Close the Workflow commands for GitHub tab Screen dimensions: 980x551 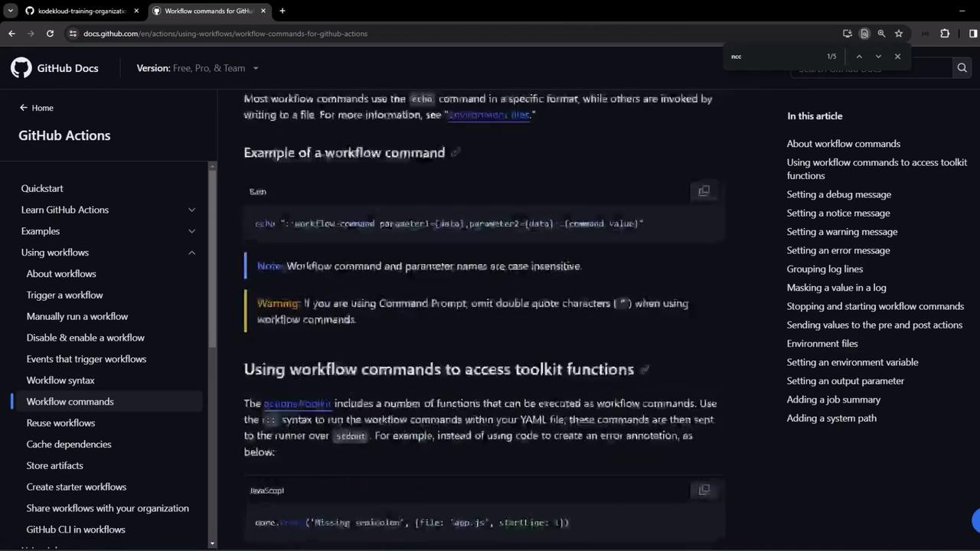click(263, 11)
